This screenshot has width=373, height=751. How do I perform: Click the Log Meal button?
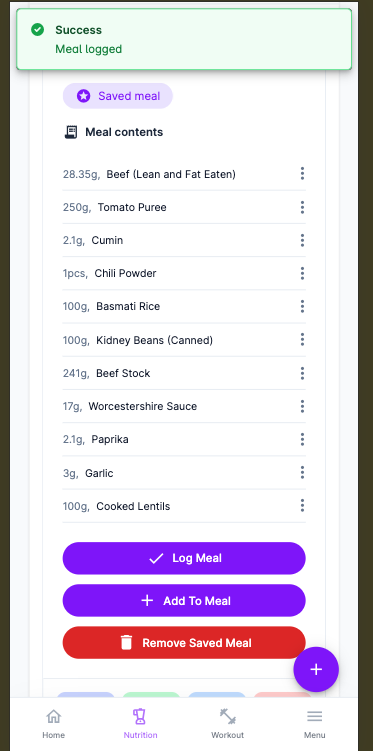coord(184,558)
